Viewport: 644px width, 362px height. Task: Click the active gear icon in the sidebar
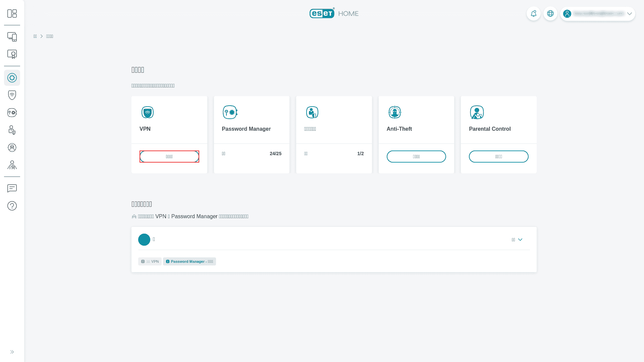click(x=12, y=78)
